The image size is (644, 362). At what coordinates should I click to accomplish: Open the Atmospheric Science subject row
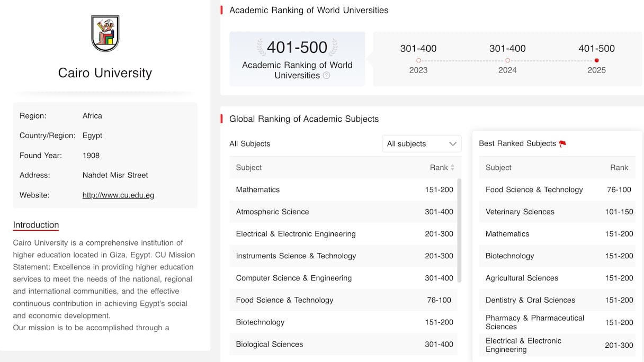click(x=343, y=212)
